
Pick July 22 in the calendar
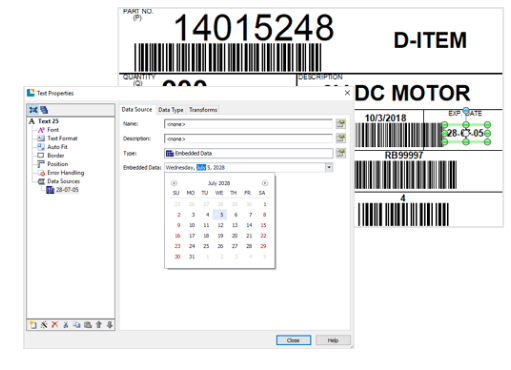tap(263, 236)
